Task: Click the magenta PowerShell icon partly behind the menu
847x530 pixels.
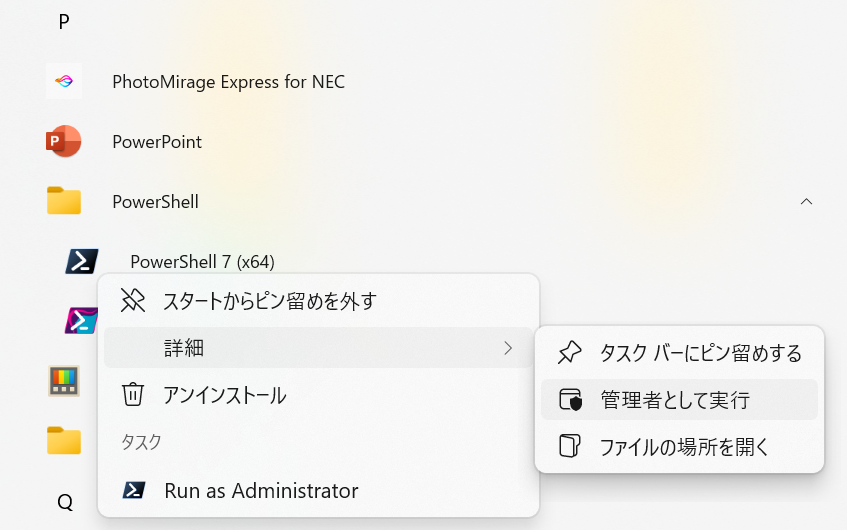Action: [80, 320]
